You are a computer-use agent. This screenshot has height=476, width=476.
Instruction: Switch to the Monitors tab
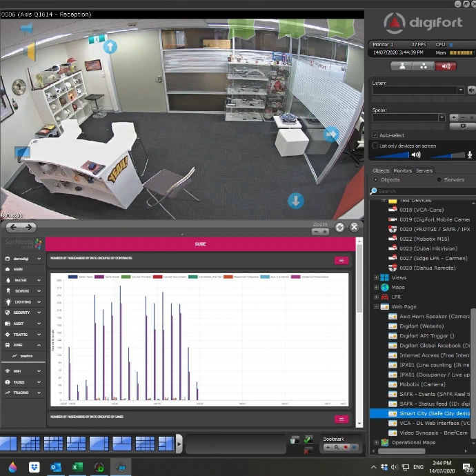[x=403, y=170]
